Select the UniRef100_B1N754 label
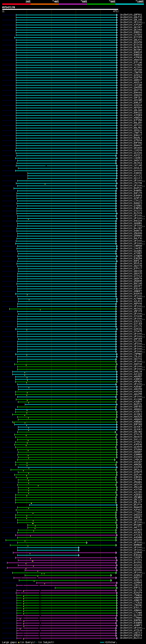Viewport: 146px width, 644px height. 131,77
